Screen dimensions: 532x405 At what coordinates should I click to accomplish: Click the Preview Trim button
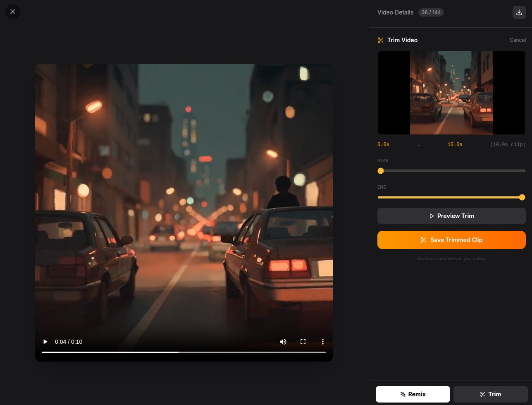pos(451,216)
